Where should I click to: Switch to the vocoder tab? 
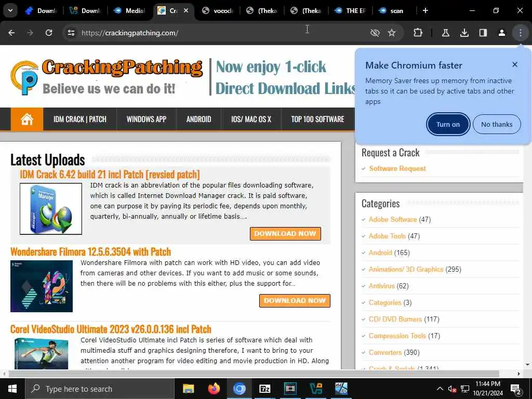point(218,11)
